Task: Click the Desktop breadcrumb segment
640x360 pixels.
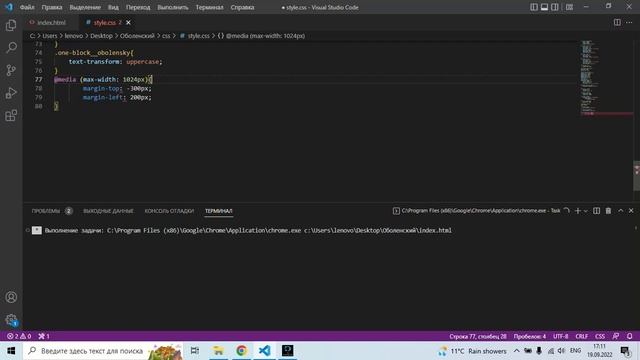Action: tap(101, 36)
